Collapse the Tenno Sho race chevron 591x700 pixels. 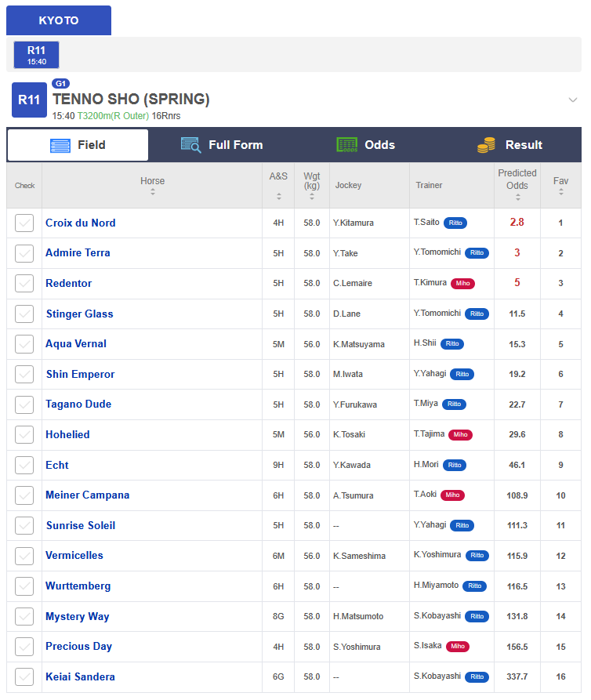[573, 100]
